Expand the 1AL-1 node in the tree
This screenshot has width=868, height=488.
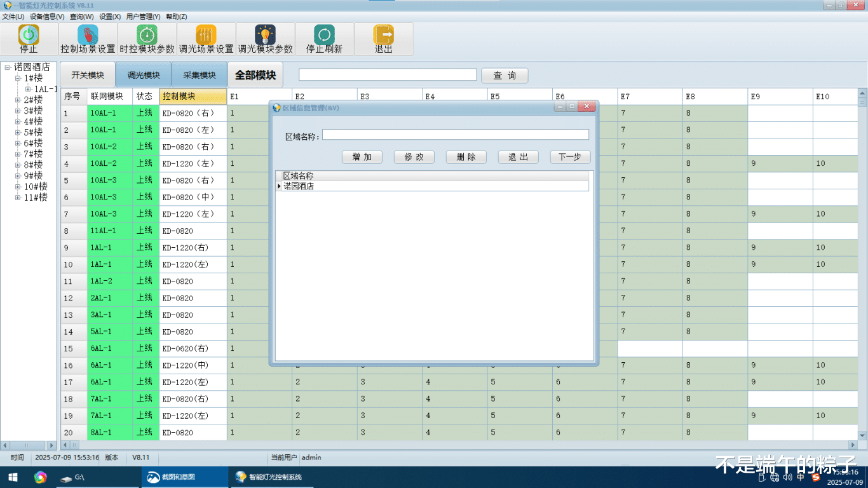pyautogui.click(x=28, y=89)
